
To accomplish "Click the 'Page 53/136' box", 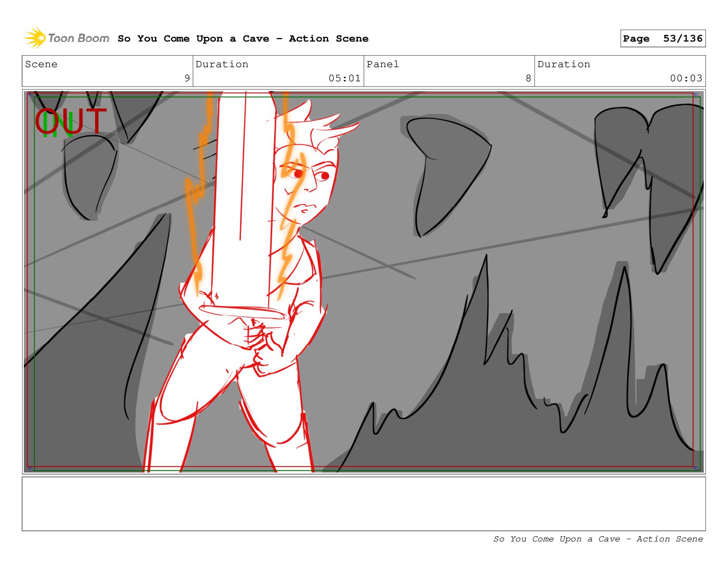I will 663,38.
